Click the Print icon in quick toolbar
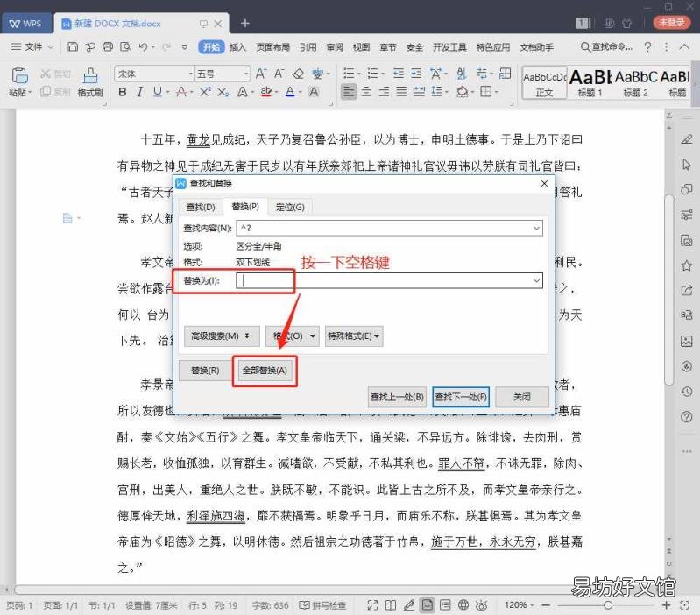Screen dimensions: 700x615 (x=108, y=46)
